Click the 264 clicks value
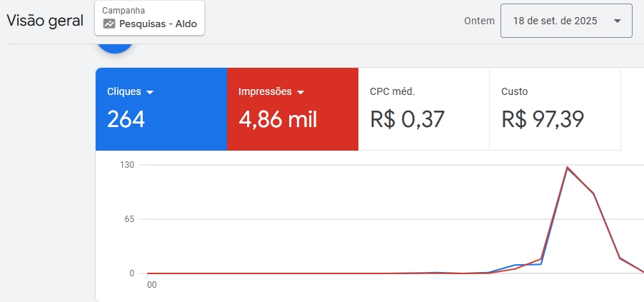Screen dimensions: 644x302 (x=126, y=119)
